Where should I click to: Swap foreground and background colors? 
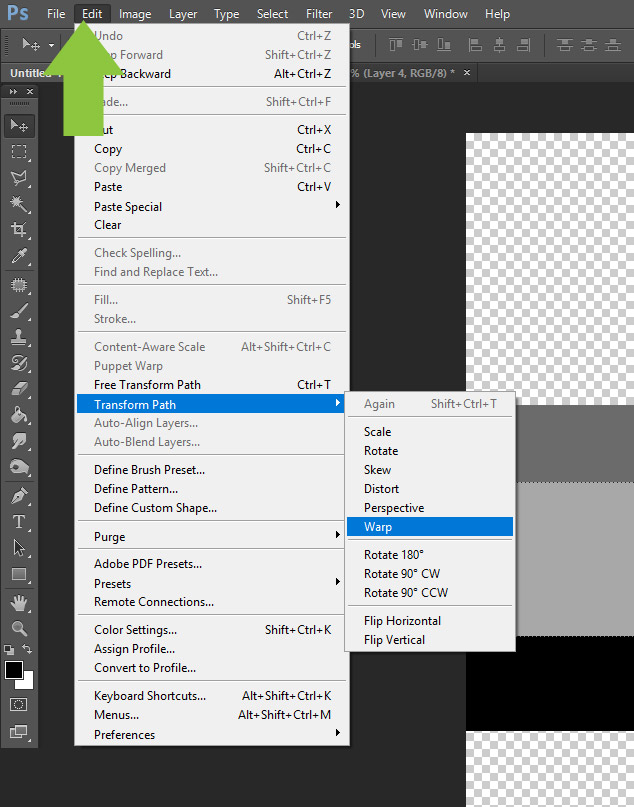(28, 650)
